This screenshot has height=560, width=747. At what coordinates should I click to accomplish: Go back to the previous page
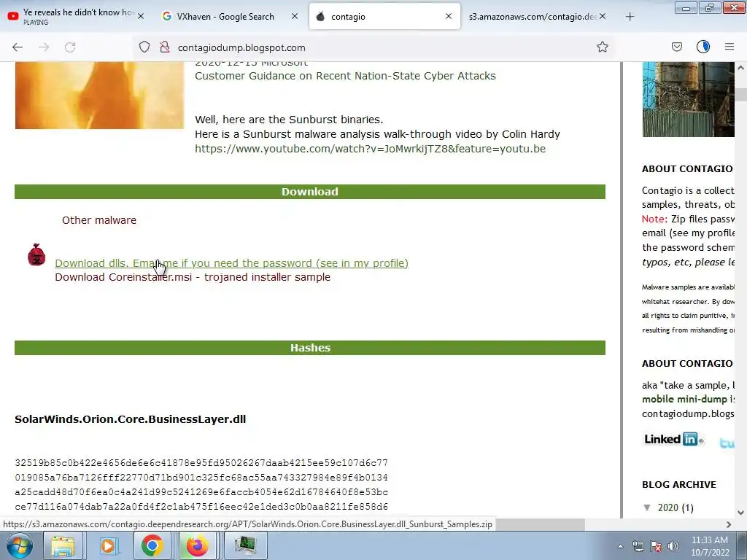18,47
